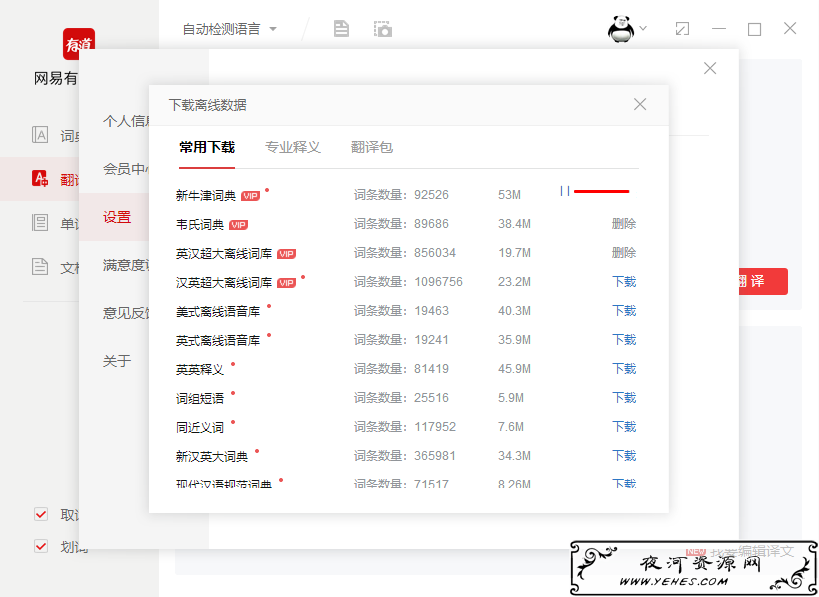
Task: Click the 同近义词 entry name
Action: 200,428
